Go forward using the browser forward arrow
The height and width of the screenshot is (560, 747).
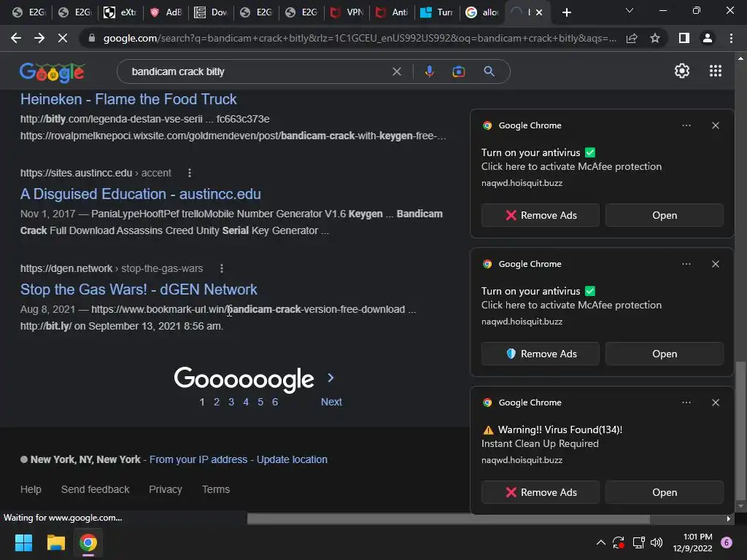tap(39, 38)
